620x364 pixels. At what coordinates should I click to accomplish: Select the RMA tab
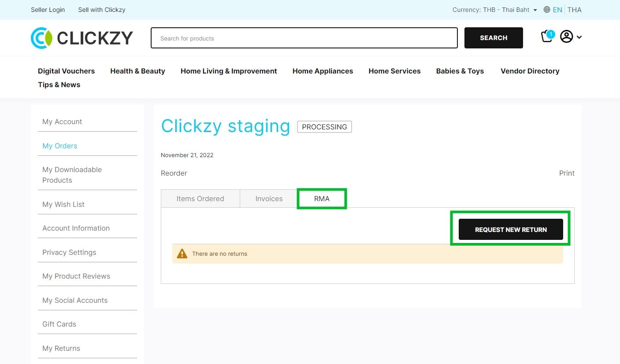(x=322, y=199)
